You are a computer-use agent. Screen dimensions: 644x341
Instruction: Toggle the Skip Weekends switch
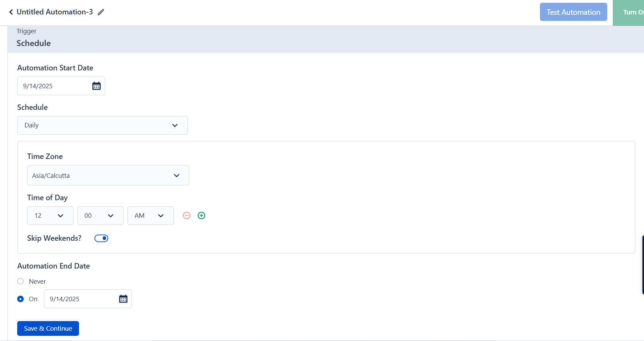click(101, 238)
